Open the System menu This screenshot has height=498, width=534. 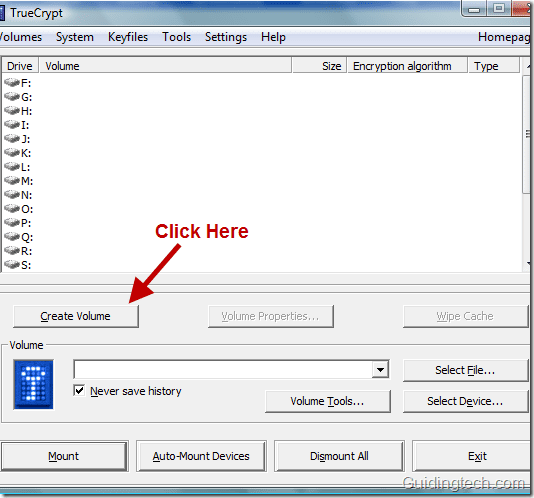[x=75, y=37]
